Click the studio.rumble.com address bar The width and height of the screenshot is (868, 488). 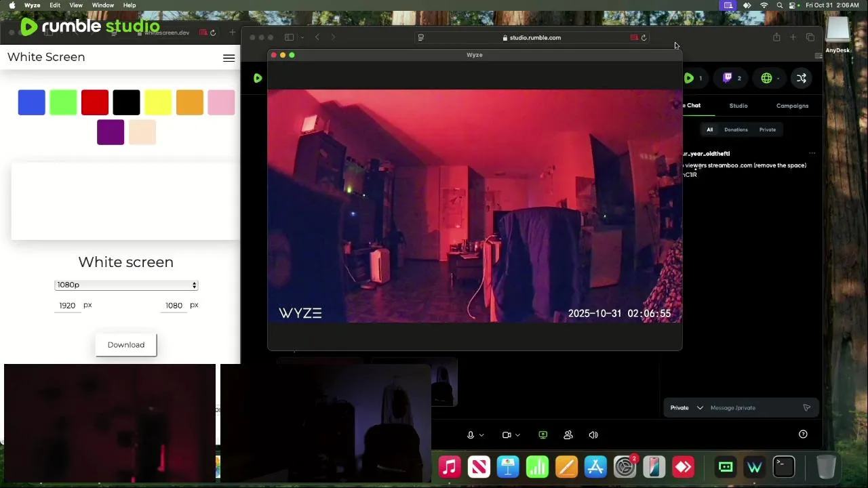(x=532, y=38)
